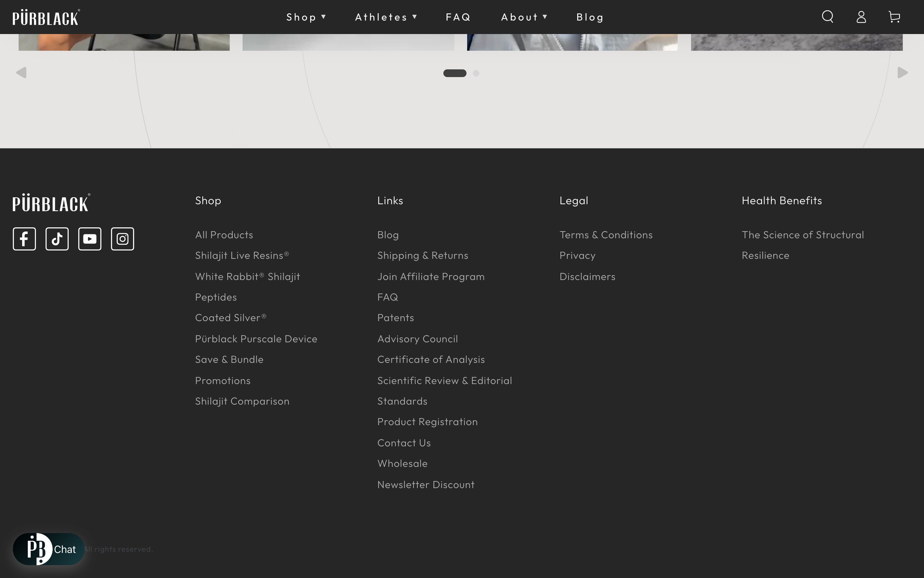Image resolution: width=924 pixels, height=578 pixels.
Task: Open Shilajit Live Resins link
Action: click(x=242, y=255)
